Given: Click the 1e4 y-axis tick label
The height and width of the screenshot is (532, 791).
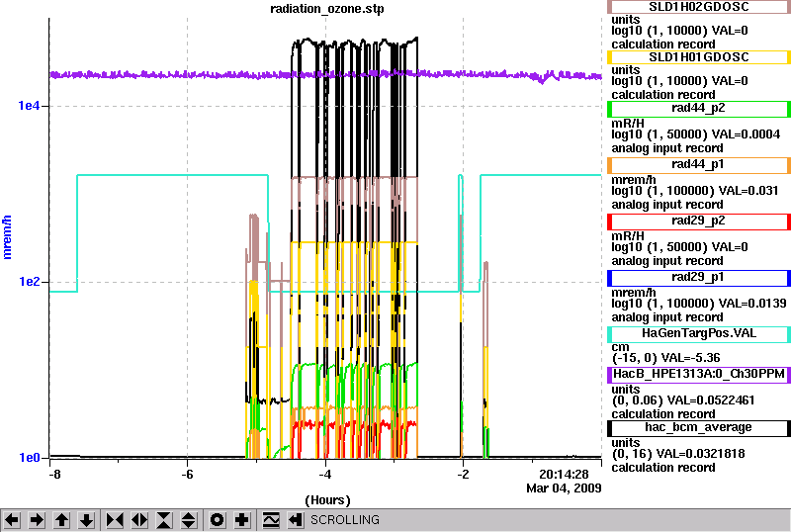Looking at the screenshot, I should [x=29, y=106].
